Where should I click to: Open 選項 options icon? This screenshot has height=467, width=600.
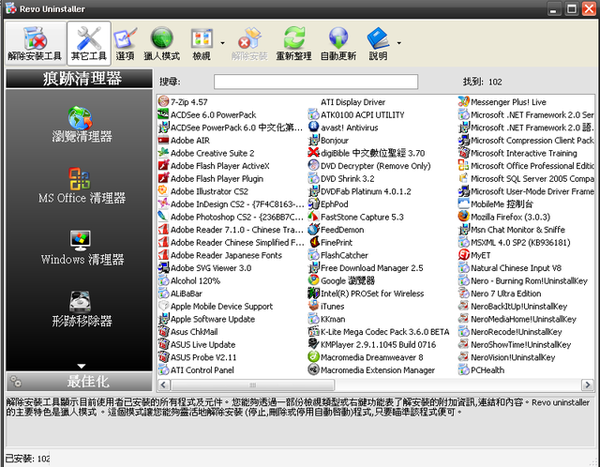click(125, 44)
